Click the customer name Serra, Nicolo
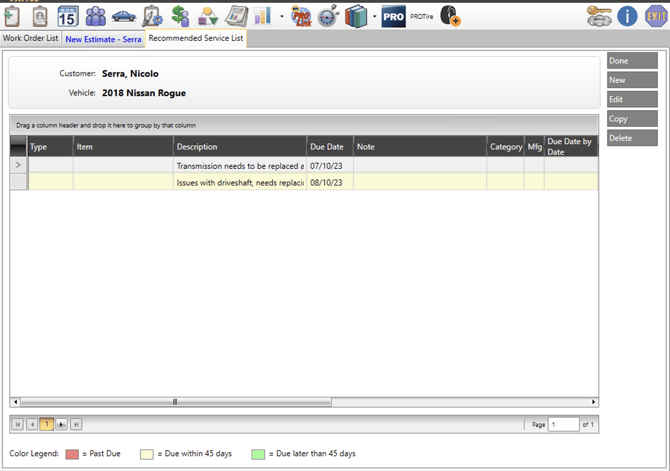The height and width of the screenshot is (471, 670). click(x=130, y=74)
